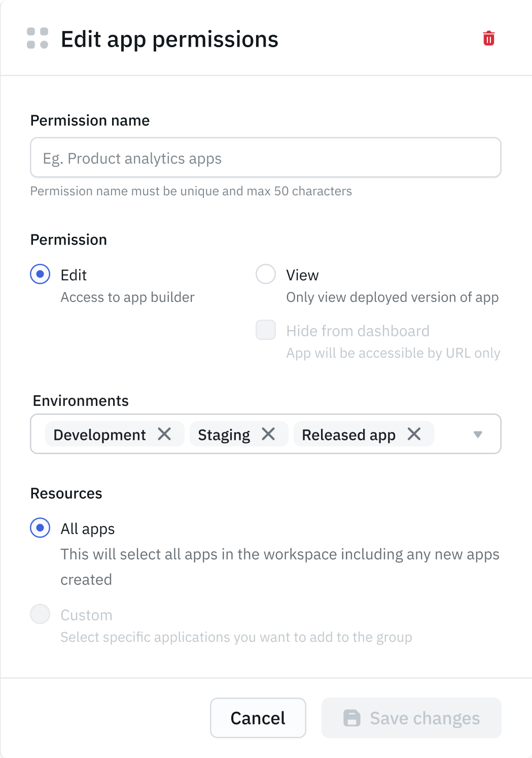The image size is (532, 758).
Task: Select the View permission radio button
Action: tap(265, 274)
